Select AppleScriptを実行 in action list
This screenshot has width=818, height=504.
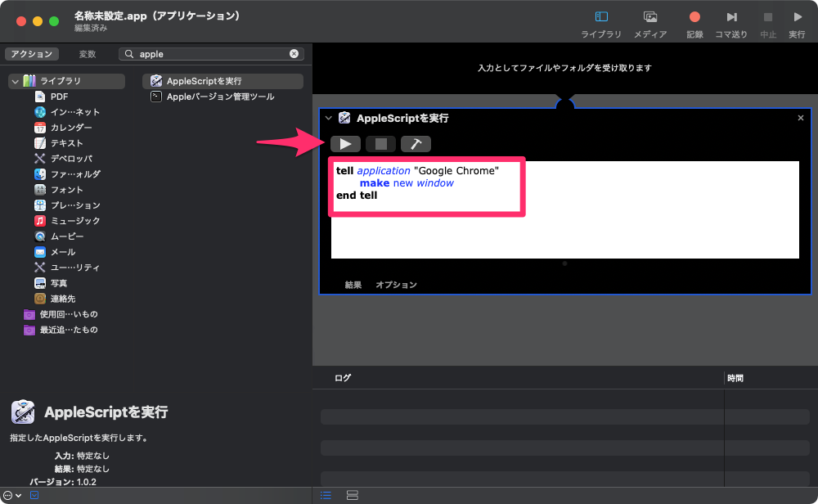click(222, 81)
